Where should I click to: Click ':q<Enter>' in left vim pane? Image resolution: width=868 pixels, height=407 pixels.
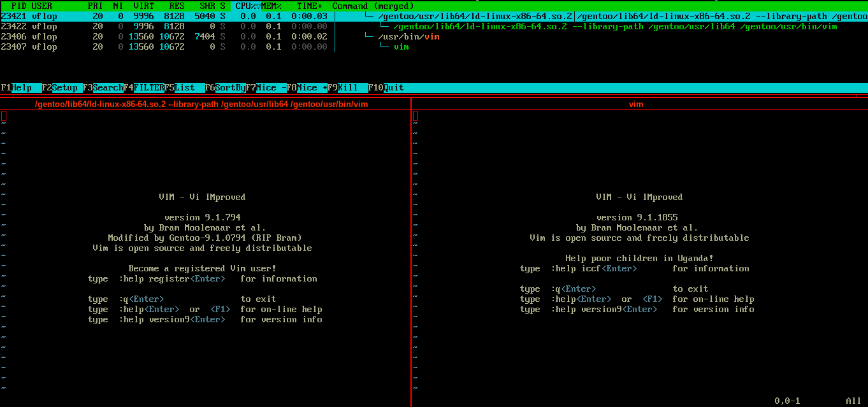[x=141, y=299]
